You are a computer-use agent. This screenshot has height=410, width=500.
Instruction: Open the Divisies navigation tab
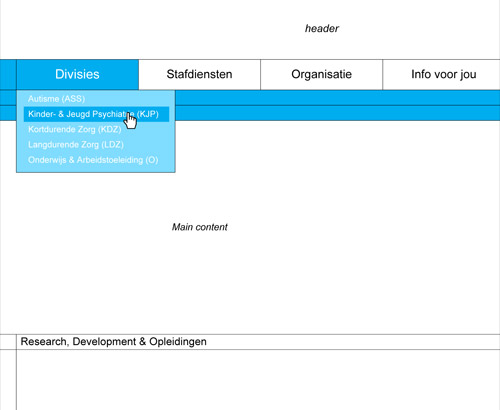77,74
